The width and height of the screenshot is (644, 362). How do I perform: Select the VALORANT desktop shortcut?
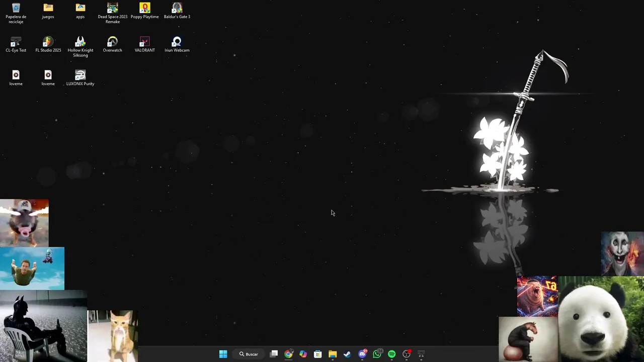point(144,45)
